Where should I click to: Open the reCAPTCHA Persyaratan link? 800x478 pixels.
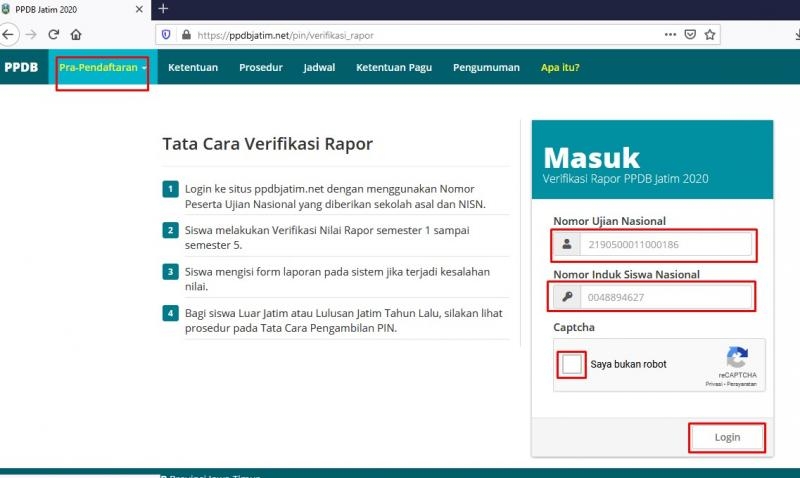(742, 384)
